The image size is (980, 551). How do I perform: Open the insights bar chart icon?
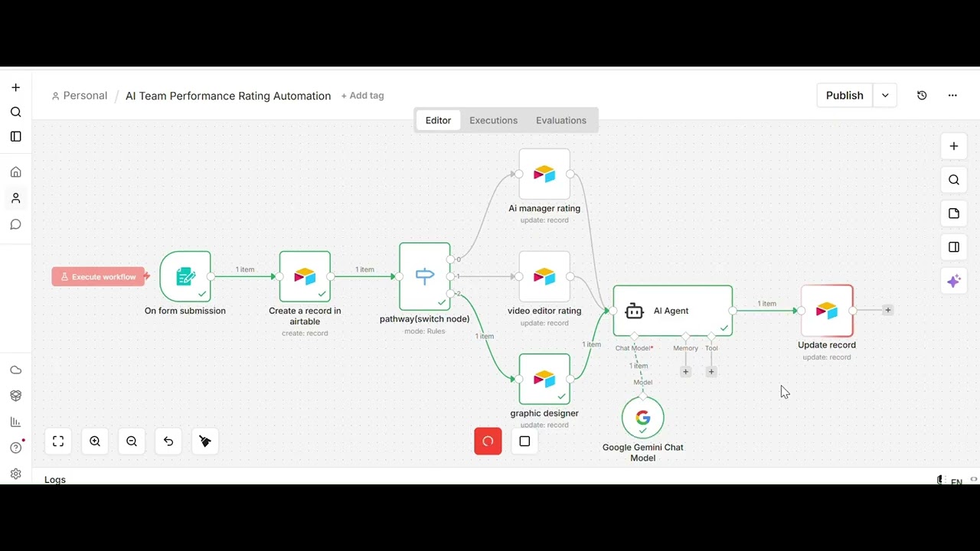[x=15, y=422]
